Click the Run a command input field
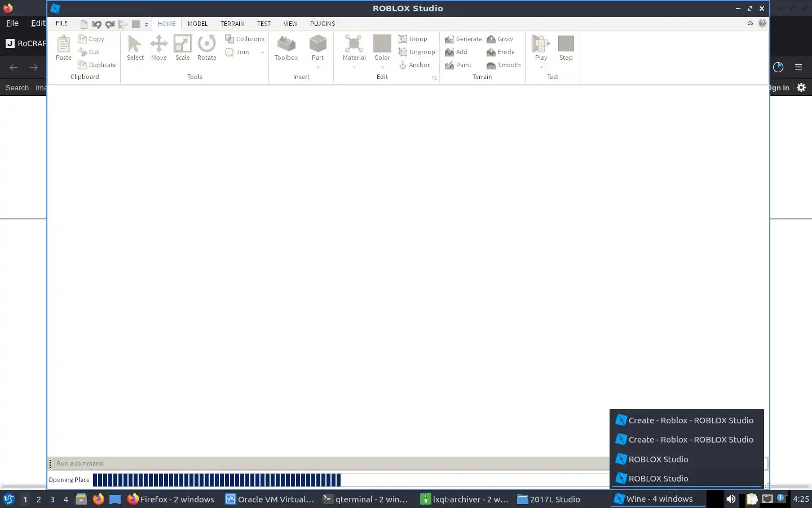 [333, 463]
